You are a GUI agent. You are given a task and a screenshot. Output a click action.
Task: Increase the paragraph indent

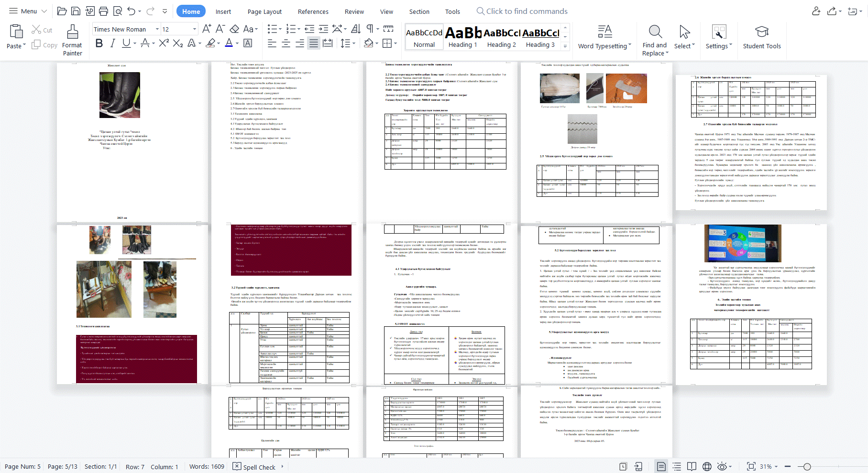click(x=323, y=29)
